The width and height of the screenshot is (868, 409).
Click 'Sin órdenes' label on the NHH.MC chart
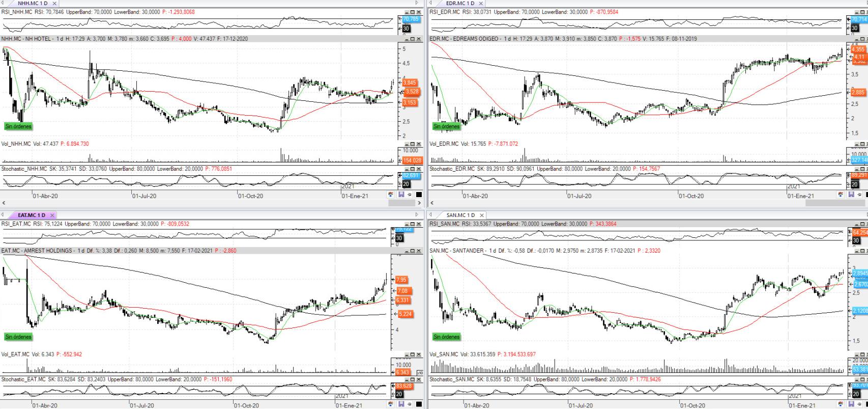[x=18, y=126]
